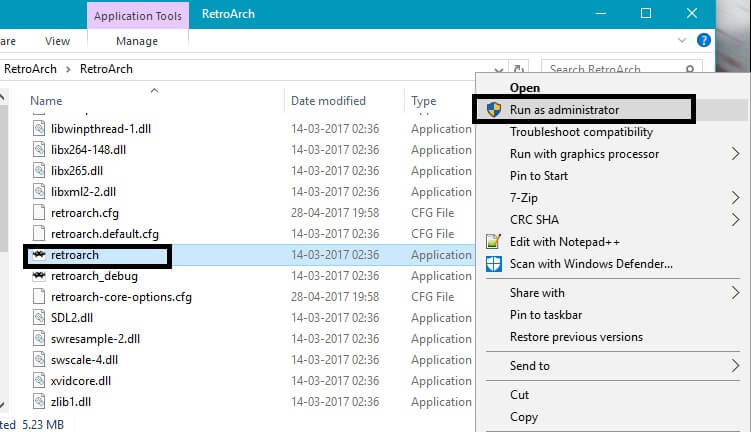Expand the CRC SHA submenu arrow
Image resolution: width=751 pixels, height=432 pixels.
(x=735, y=219)
